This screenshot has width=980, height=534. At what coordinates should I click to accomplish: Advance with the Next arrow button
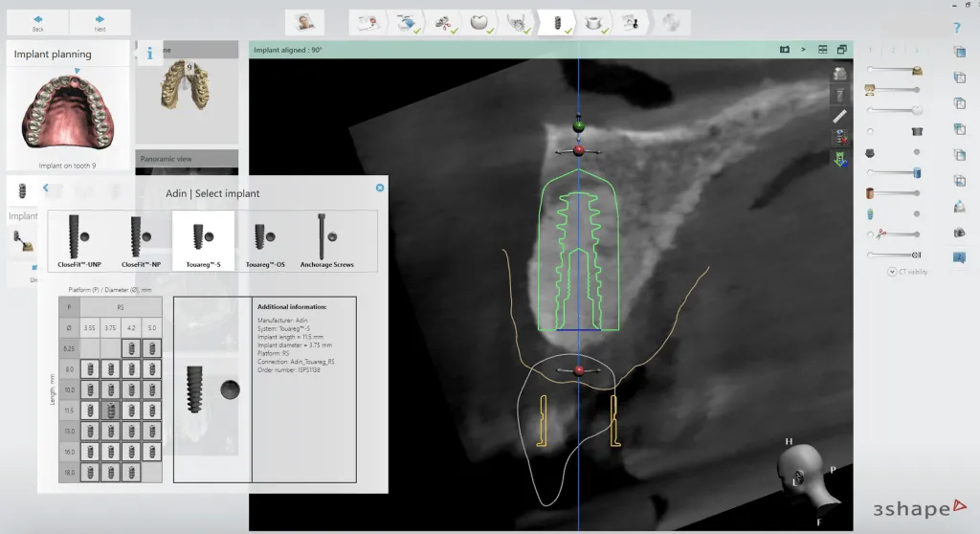point(100,23)
